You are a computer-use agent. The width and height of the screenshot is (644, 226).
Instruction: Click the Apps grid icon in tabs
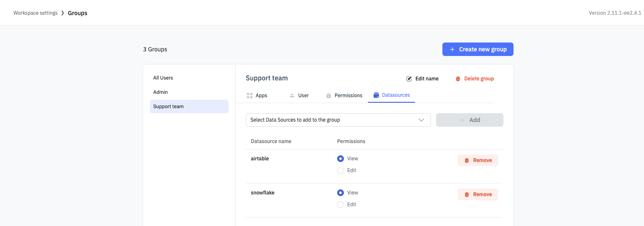point(250,96)
